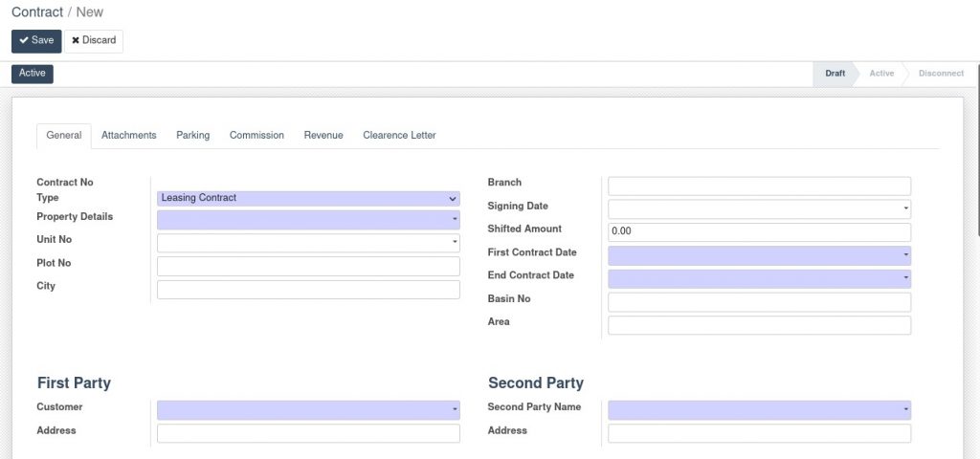Viewport: 980px width, 459px height.
Task: Select the Revenue tab
Action: [323, 136]
